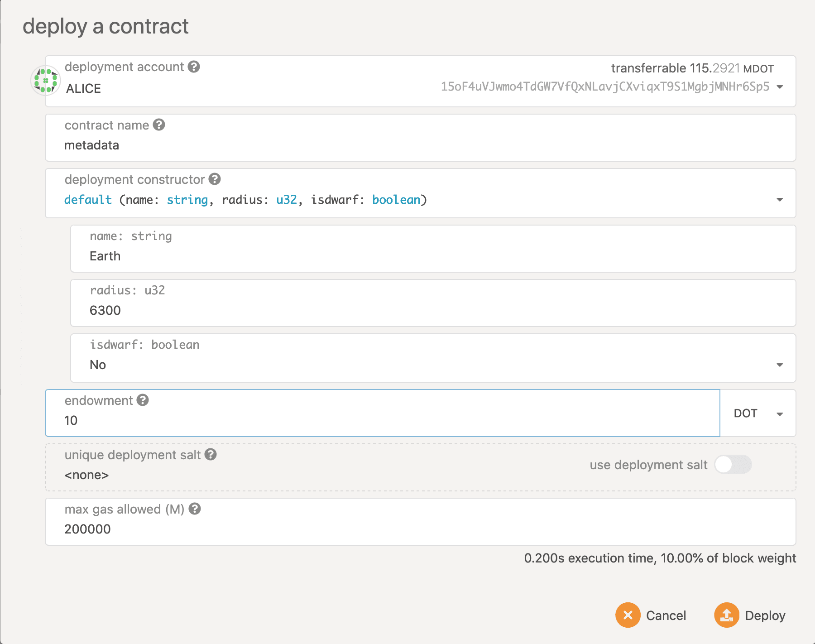Open the DOT unit selector
The image size is (815, 644).
[x=757, y=413]
